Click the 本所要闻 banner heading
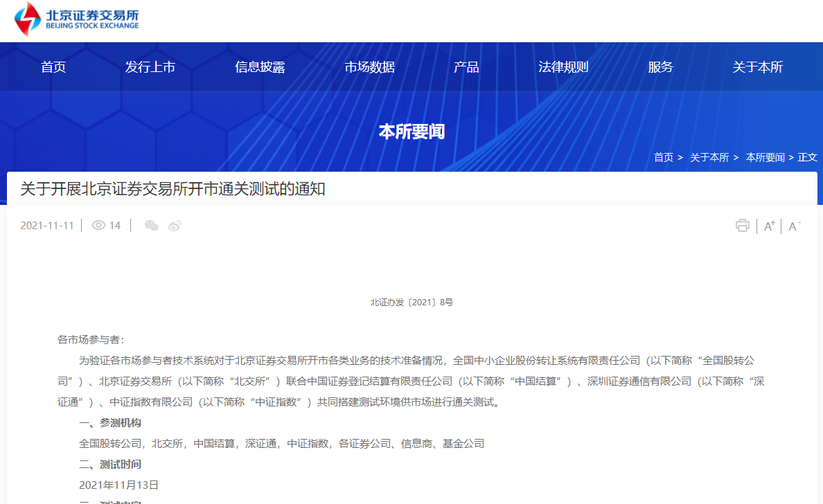This screenshot has height=504, width=823. pos(411,132)
